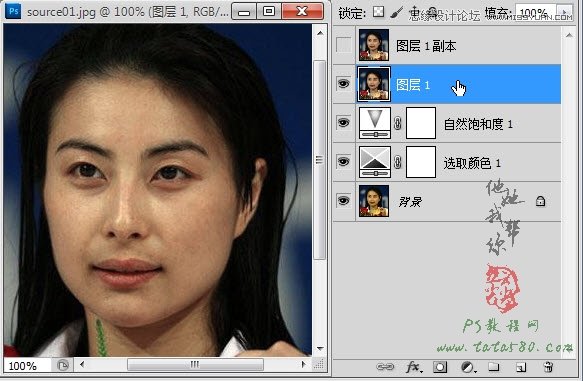Select the 图层 1 副本 layer thumbnail
The height and width of the screenshot is (381, 583).
click(374, 45)
